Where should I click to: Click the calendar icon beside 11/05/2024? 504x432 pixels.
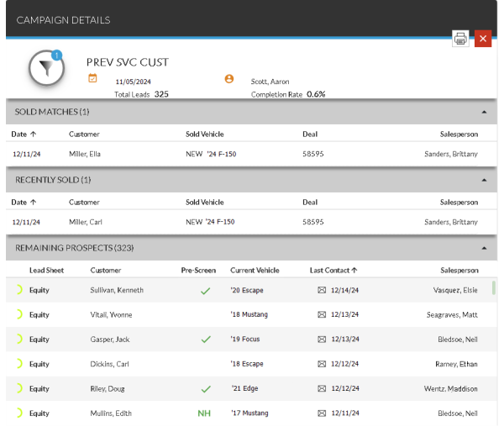click(92, 79)
